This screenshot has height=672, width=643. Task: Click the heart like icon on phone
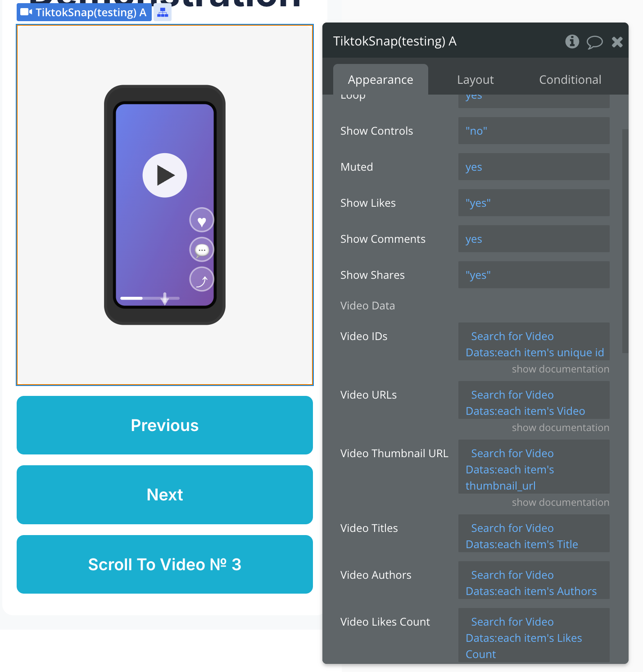click(x=202, y=221)
